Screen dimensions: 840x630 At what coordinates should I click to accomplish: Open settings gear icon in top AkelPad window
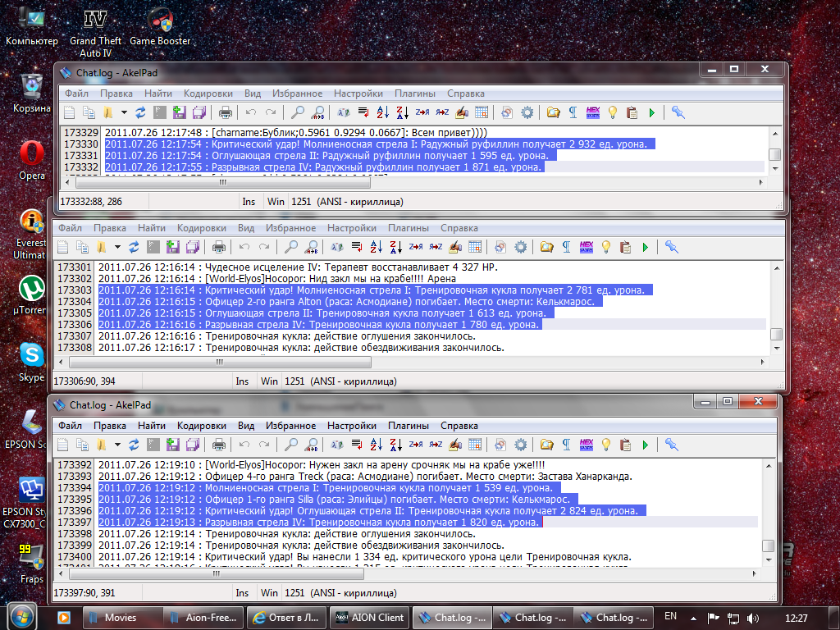click(527, 112)
